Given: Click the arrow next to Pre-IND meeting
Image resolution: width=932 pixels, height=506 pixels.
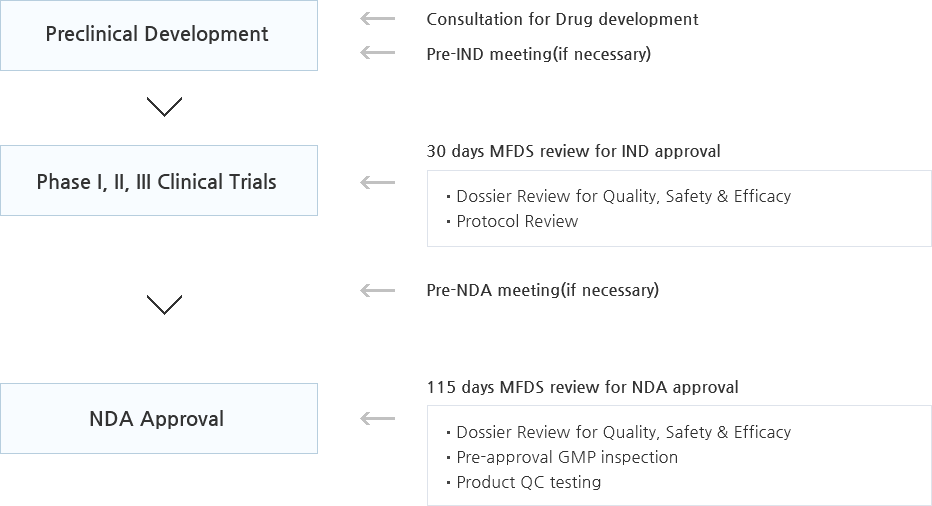Looking at the screenshot, I should (x=377, y=53).
